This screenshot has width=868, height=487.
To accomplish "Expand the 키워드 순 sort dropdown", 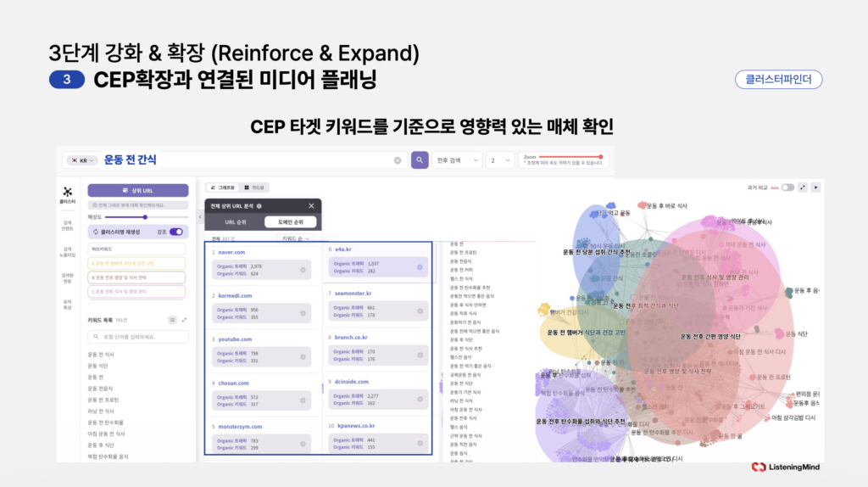I will tap(297, 239).
